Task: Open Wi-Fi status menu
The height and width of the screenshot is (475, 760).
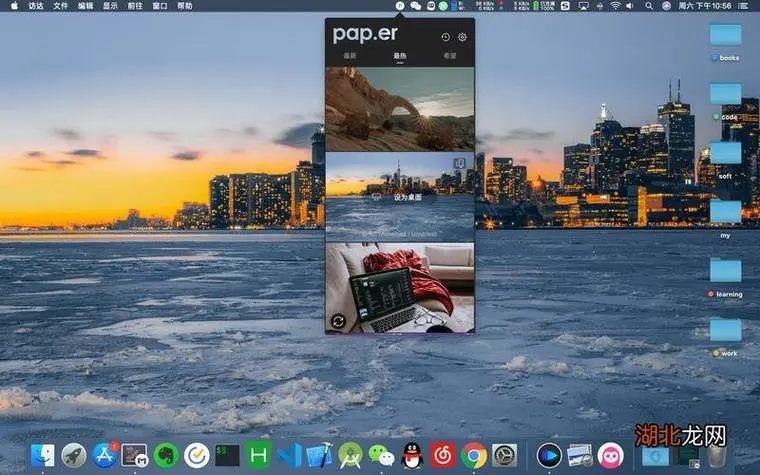Action: click(x=615, y=6)
